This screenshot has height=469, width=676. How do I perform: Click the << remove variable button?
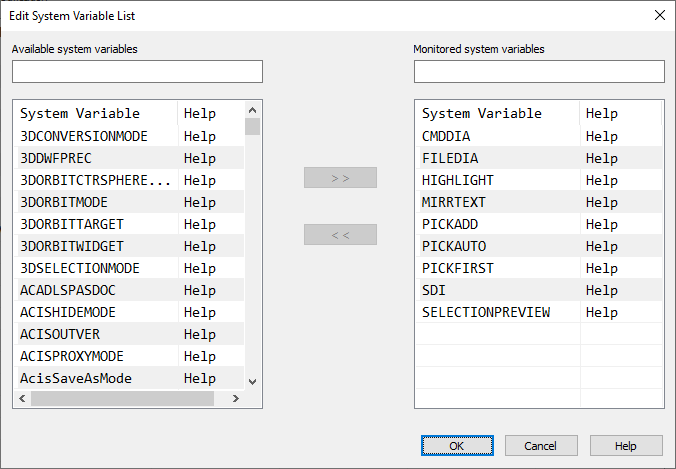pos(340,235)
